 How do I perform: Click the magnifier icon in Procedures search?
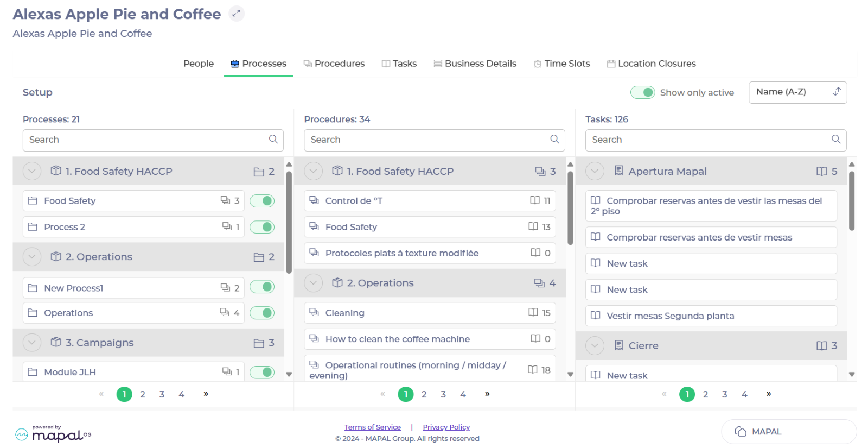pyautogui.click(x=554, y=140)
